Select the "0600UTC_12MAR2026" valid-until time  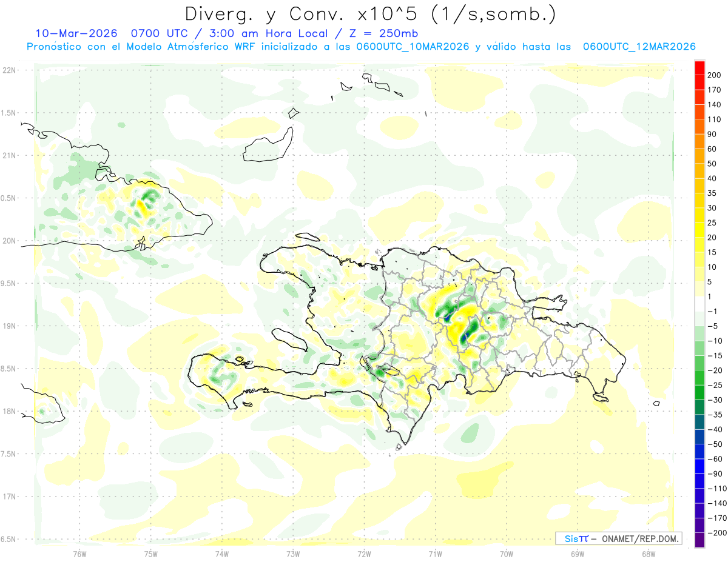click(639, 47)
